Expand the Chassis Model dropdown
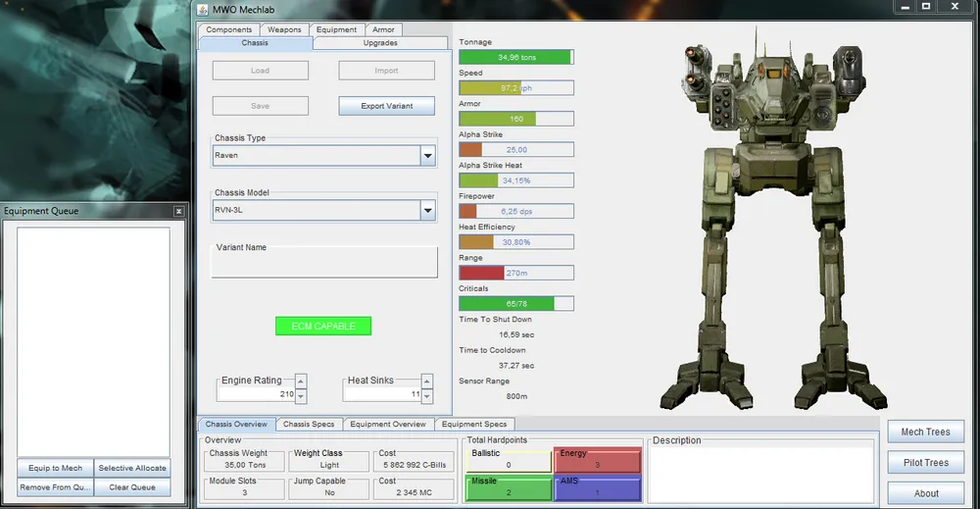Screen dimensions: 980x509 426,210
